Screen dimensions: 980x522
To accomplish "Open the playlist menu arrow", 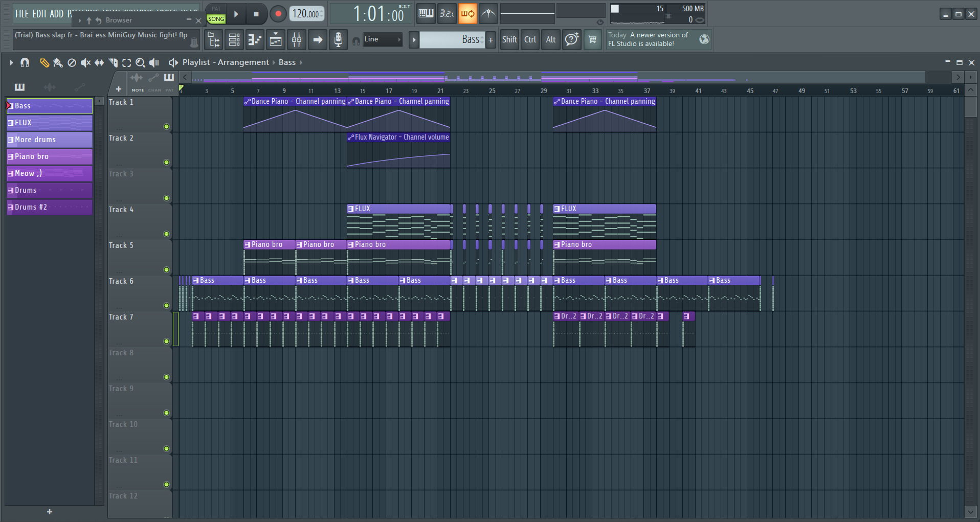I will [x=11, y=62].
